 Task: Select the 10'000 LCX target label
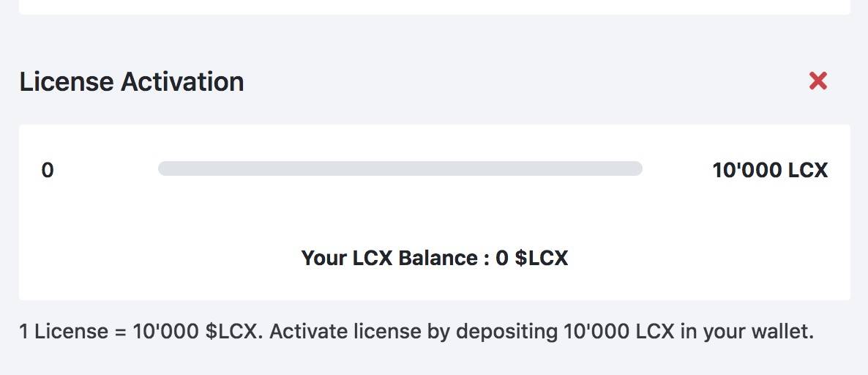[x=770, y=170]
